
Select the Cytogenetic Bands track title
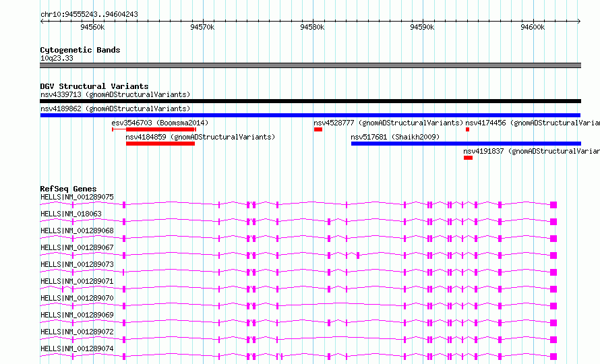click(x=80, y=50)
